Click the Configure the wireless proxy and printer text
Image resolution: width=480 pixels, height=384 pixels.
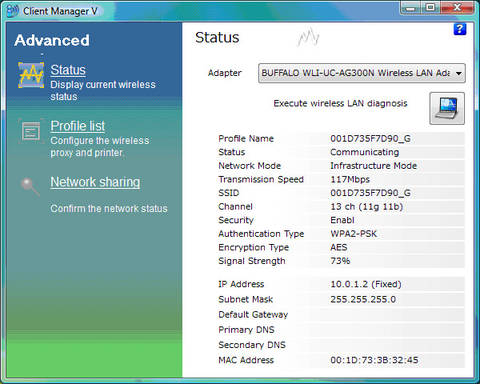click(100, 147)
